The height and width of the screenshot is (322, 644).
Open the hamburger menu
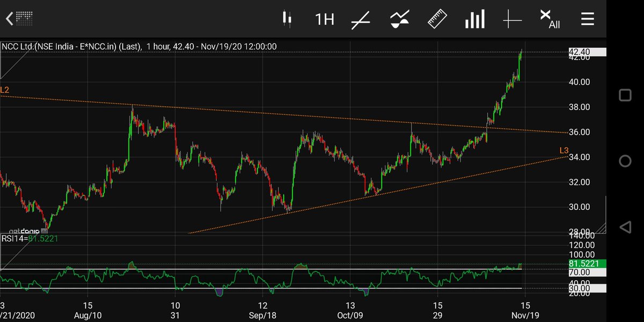(587, 18)
